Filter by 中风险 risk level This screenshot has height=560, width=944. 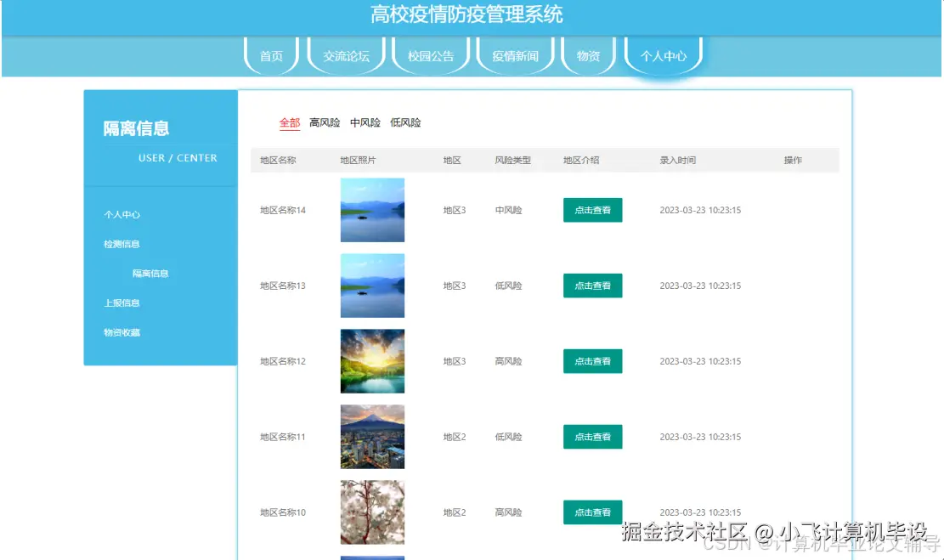point(365,122)
